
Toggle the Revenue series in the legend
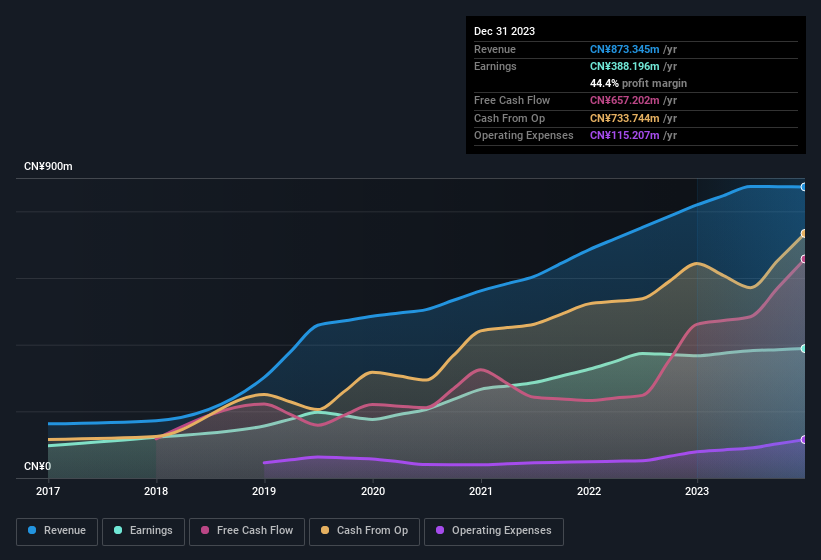coord(58,531)
